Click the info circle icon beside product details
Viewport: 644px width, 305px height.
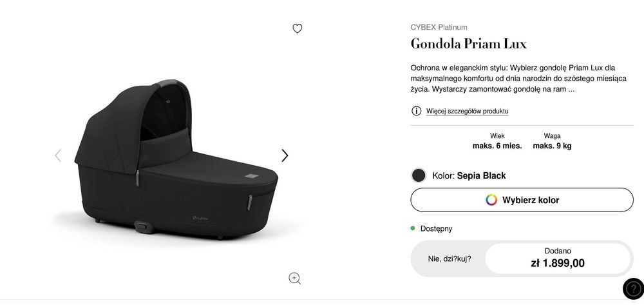pos(416,111)
